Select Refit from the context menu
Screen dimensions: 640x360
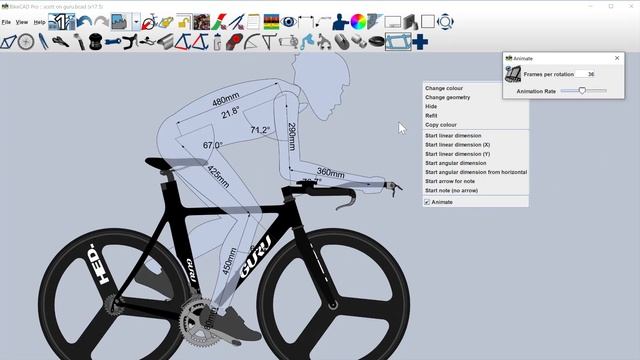[431, 116]
